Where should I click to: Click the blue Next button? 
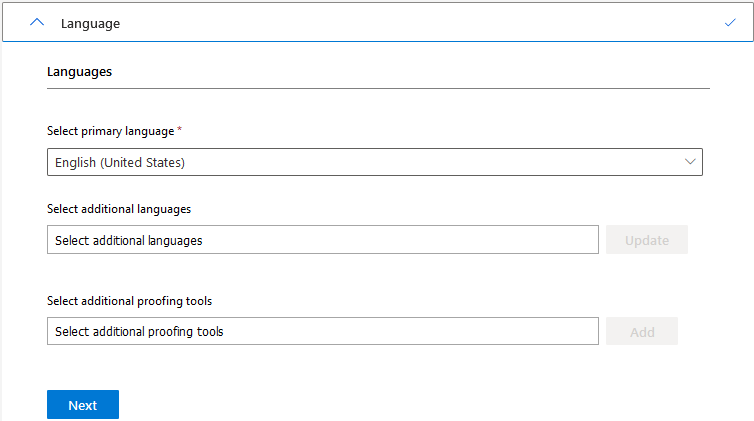coord(83,405)
